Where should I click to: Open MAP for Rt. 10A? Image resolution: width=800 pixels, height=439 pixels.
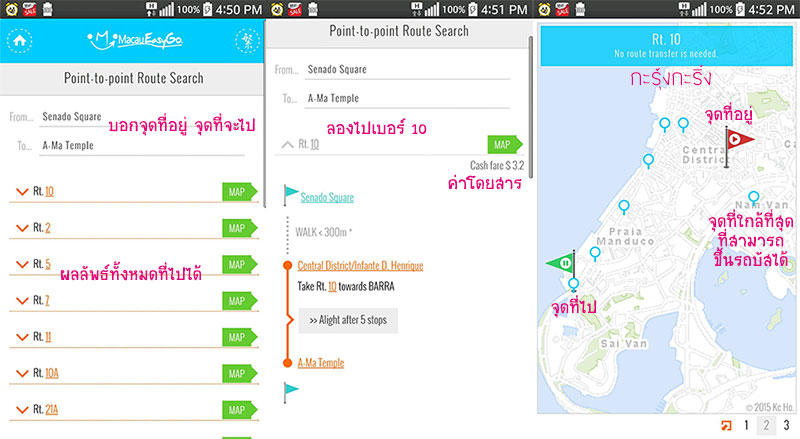pyautogui.click(x=240, y=373)
